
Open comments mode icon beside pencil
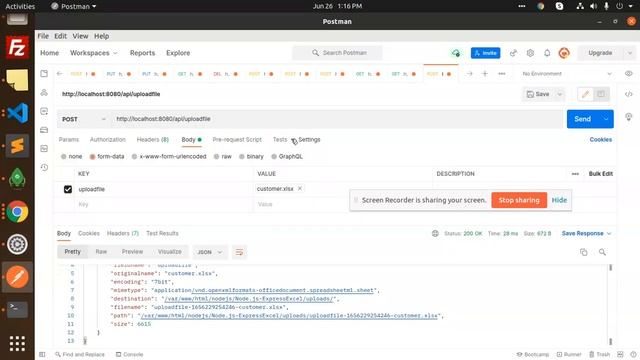point(601,94)
